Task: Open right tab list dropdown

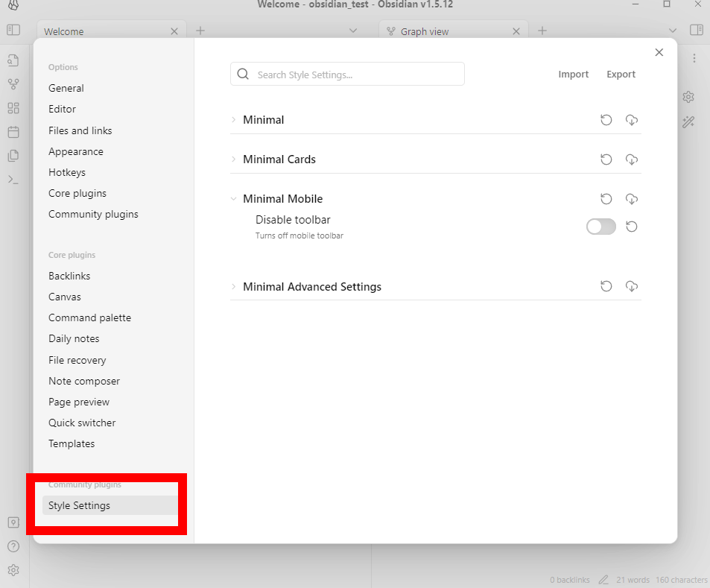Action: 673,31
